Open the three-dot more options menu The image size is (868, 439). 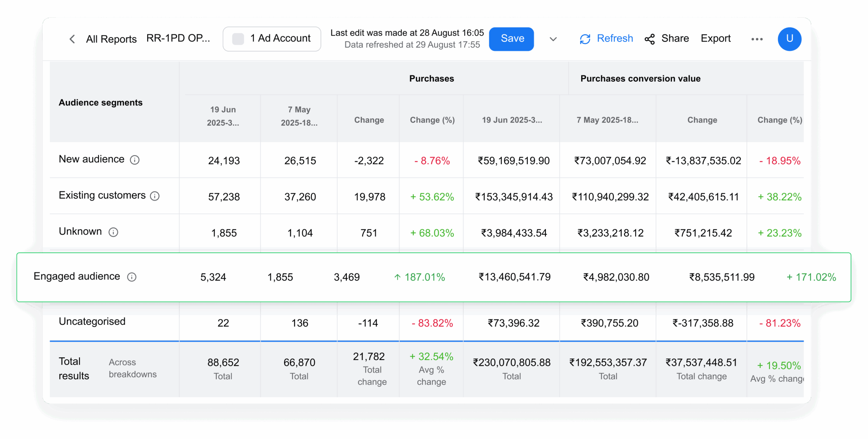(757, 39)
